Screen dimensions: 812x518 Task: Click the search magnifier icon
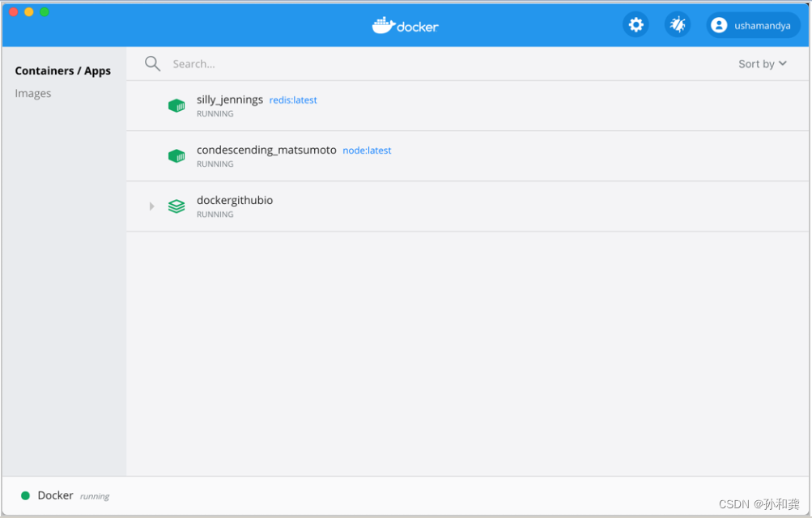(x=152, y=64)
